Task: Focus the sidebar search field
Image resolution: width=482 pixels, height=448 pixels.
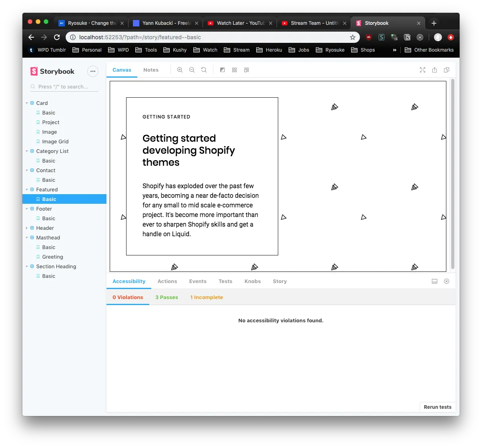Action: pyautogui.click(x=66, y=86)
